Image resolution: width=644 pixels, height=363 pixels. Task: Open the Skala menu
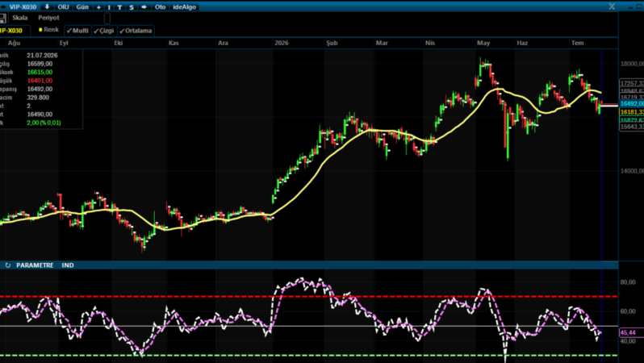coord(19,18)
